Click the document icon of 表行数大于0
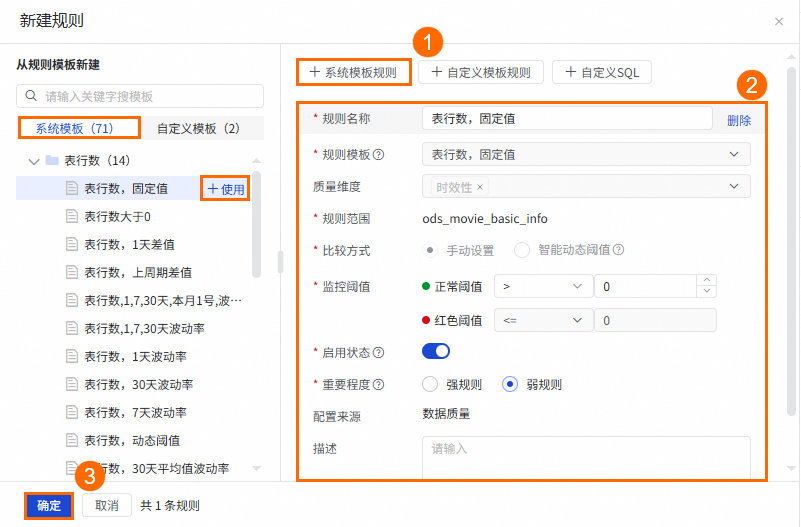The width and height of the screenshot is (801, 527). point(72,216)
